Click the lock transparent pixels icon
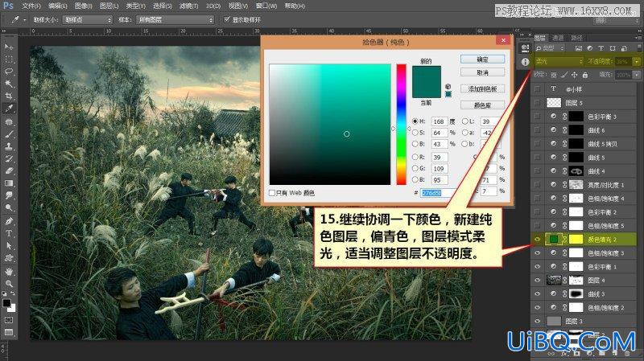This screenshot has height=361, width=644. click(554, 75)
